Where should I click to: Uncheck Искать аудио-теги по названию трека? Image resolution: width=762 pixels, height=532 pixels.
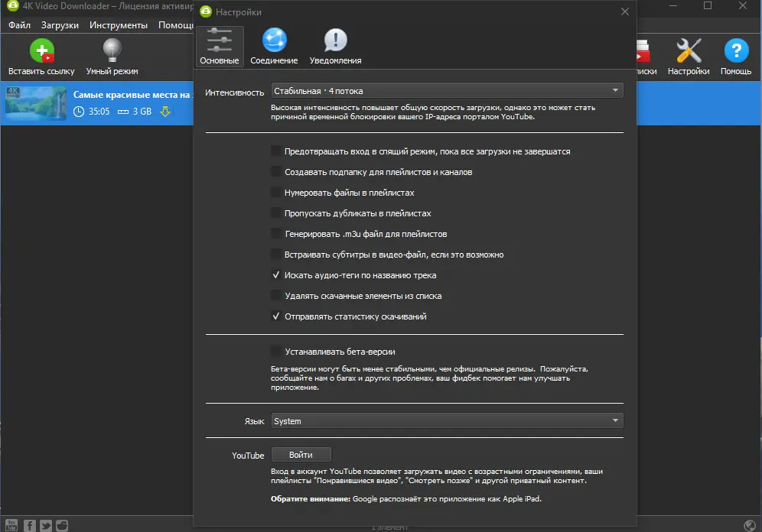pos(276,275)
